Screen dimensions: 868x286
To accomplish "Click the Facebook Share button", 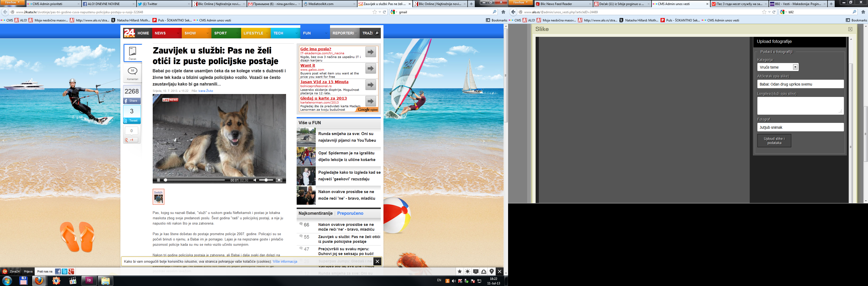I will tap(132, 101).
